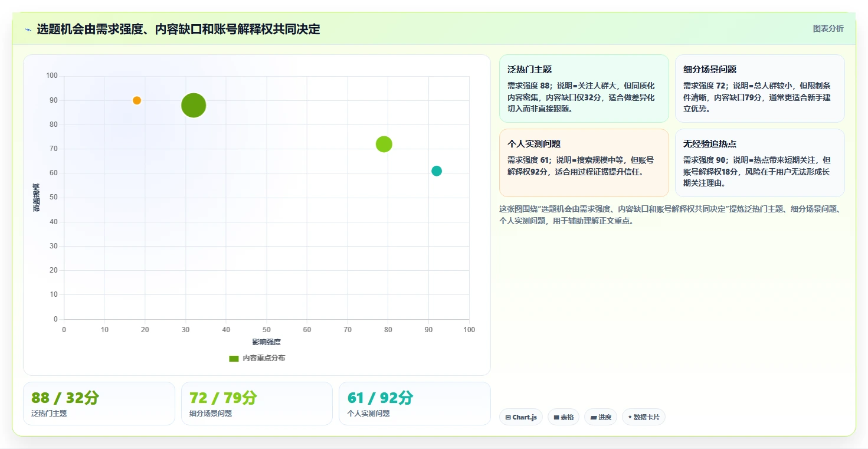Click the icon inside the 表格 tag
This screenshot has width=868, height=449.
tap(556, 418)
